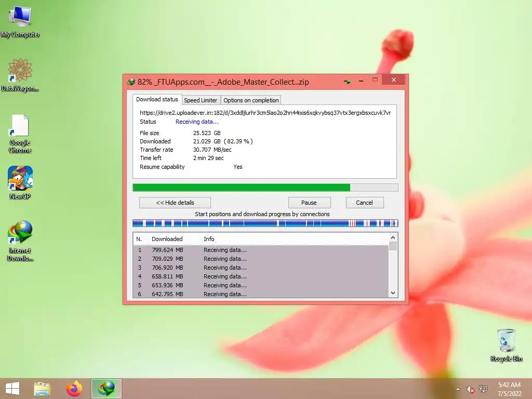
Task: Click the muted volume tray icon
Action: click(470, 389)
